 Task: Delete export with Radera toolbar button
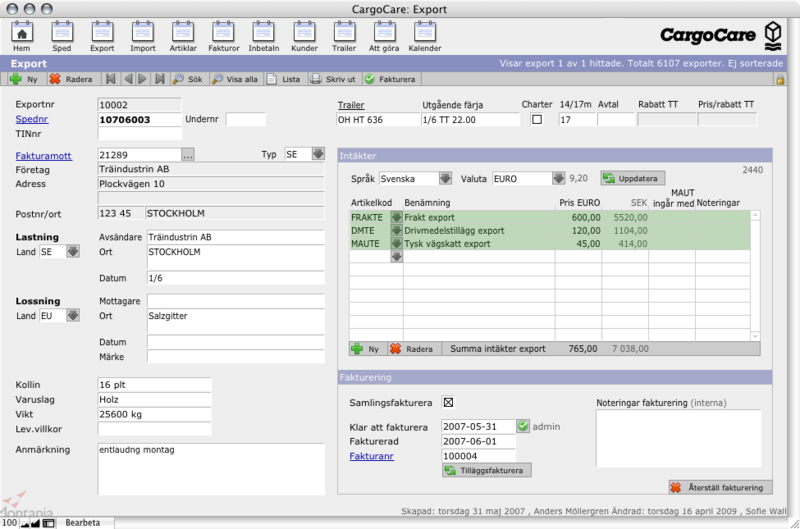tap(71, 79)
